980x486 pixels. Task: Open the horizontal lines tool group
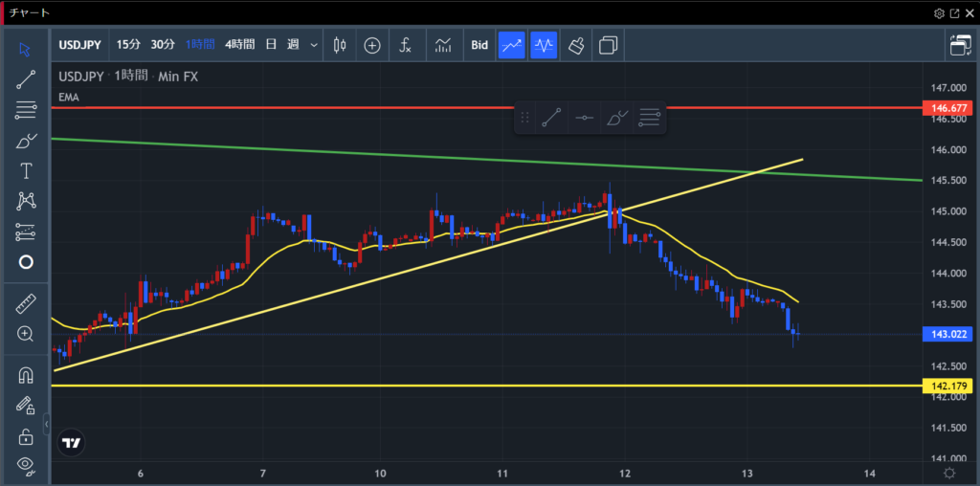coord(26,111)
